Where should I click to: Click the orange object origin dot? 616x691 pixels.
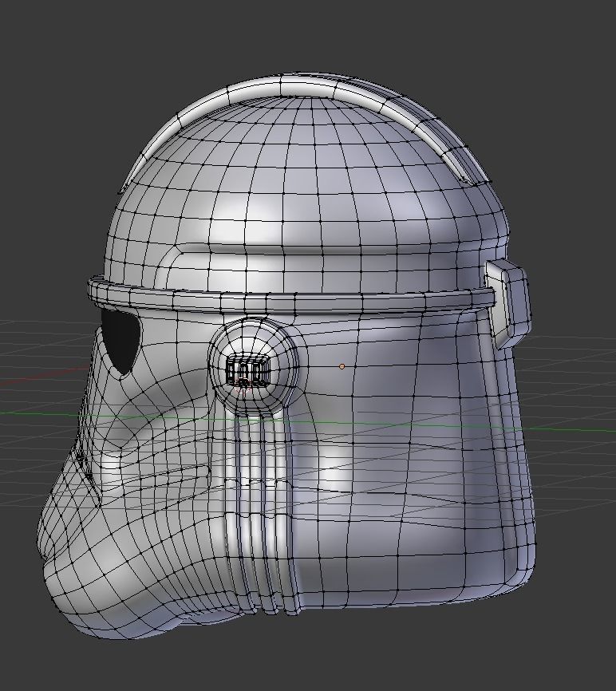click(x=342, y=366)
